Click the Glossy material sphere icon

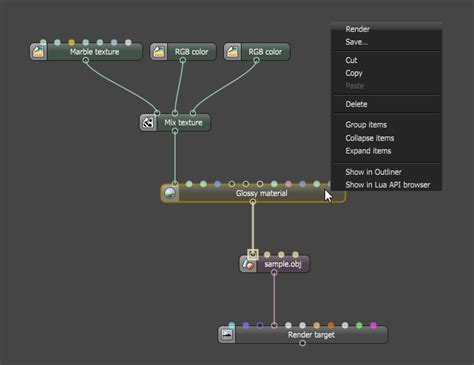click(170, 193)
